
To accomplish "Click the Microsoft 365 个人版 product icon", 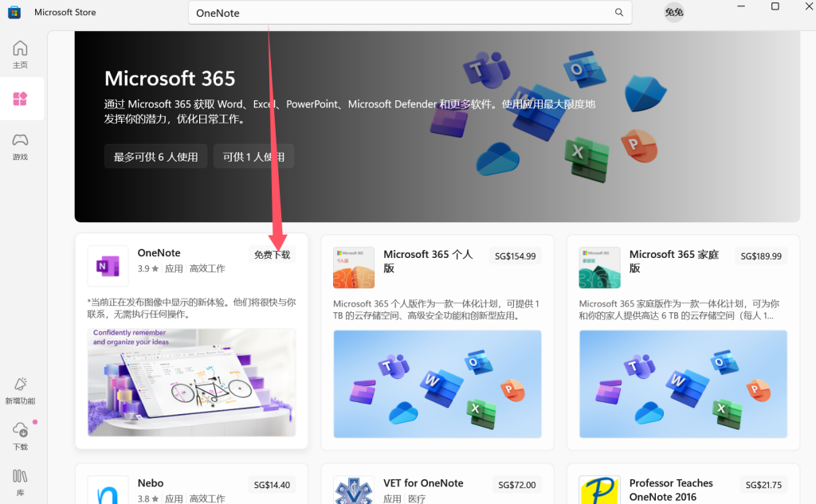I will [354, 268].
